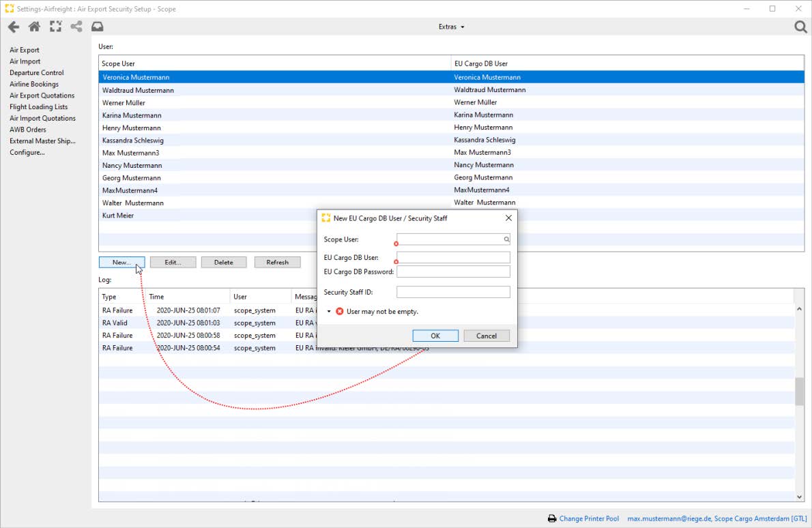The width and height of the screenshot is (812, 528).
Task: Open Air Export in the sidebar
Action: coord(25,50)
